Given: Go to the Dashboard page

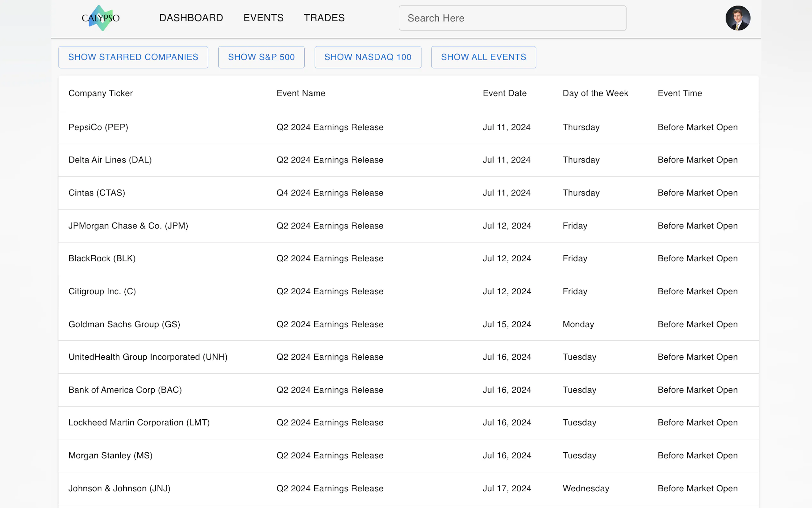Looking at the screenshot, I should (x=191, y=18).
